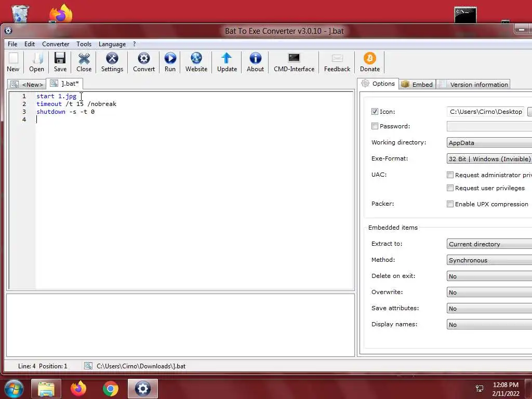
Task: Open the Windows Start menu orb
Action: (x=14, y=389)
